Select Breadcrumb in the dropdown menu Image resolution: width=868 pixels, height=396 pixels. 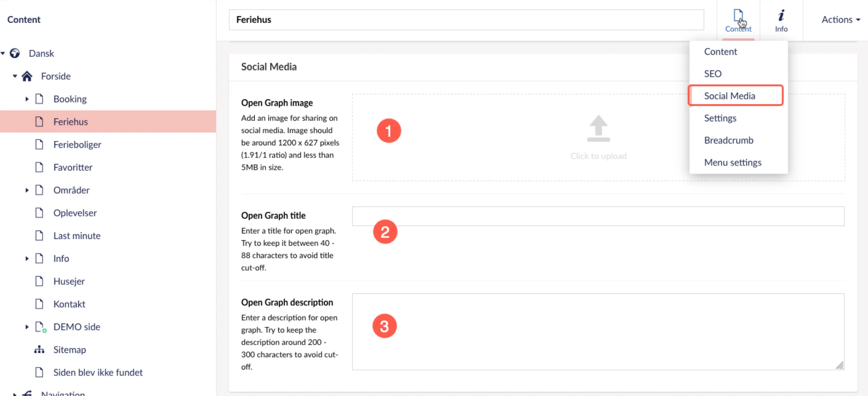point(728,140)
